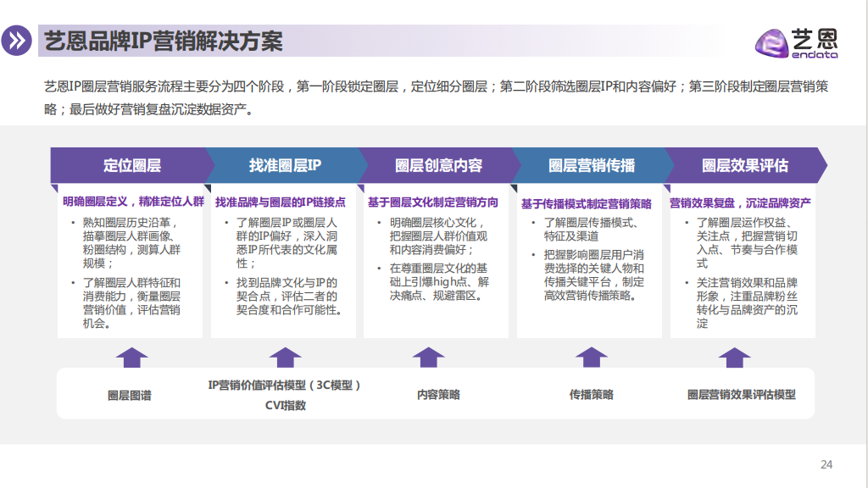
Task: Click the CVI指数 text
Action: (x=285, y=405)
